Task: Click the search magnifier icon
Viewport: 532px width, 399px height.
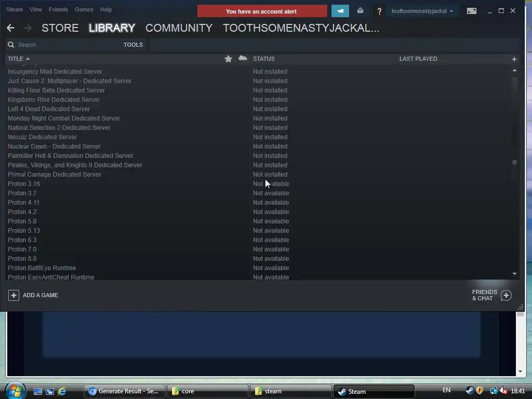Action: pos(11,45)
